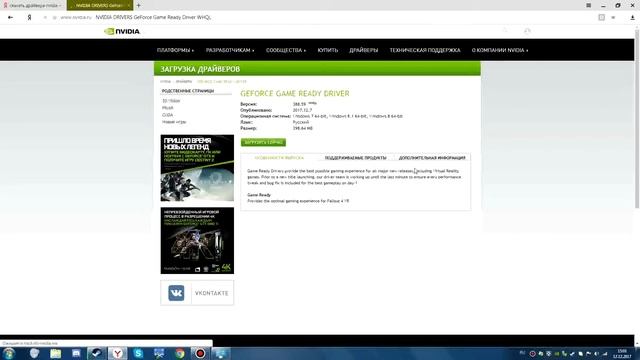Click the GEFORCE GAME READY DRIVER heading

pyautogui.click(x=295, y=93)
